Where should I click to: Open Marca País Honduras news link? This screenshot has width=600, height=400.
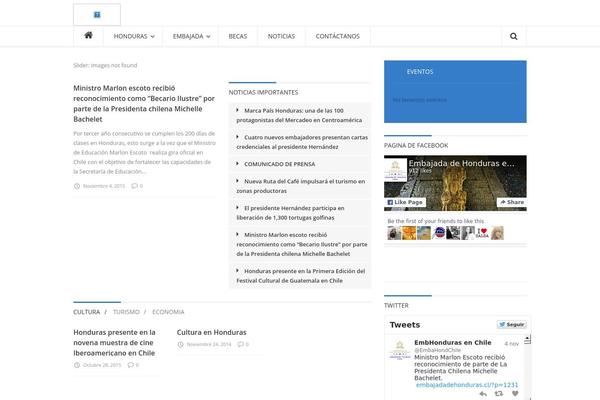[x=299, y=115]
